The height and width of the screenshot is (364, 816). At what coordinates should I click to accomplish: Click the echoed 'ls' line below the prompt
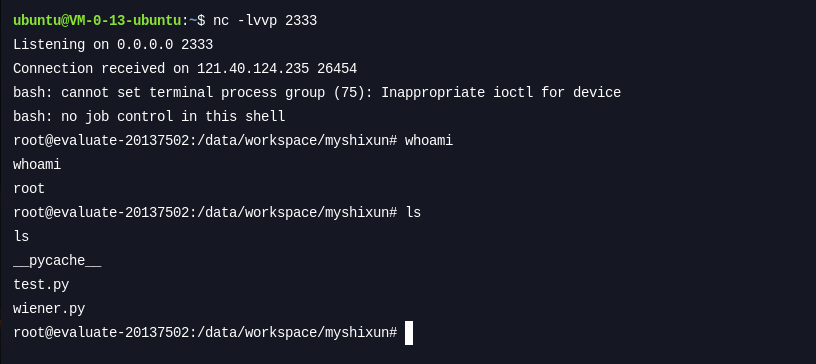21,236
